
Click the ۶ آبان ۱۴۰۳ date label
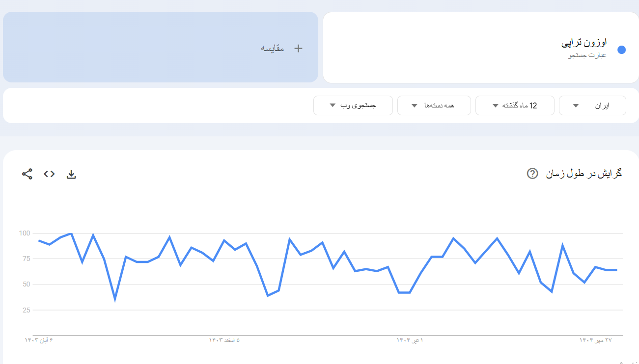click(39, 340)
